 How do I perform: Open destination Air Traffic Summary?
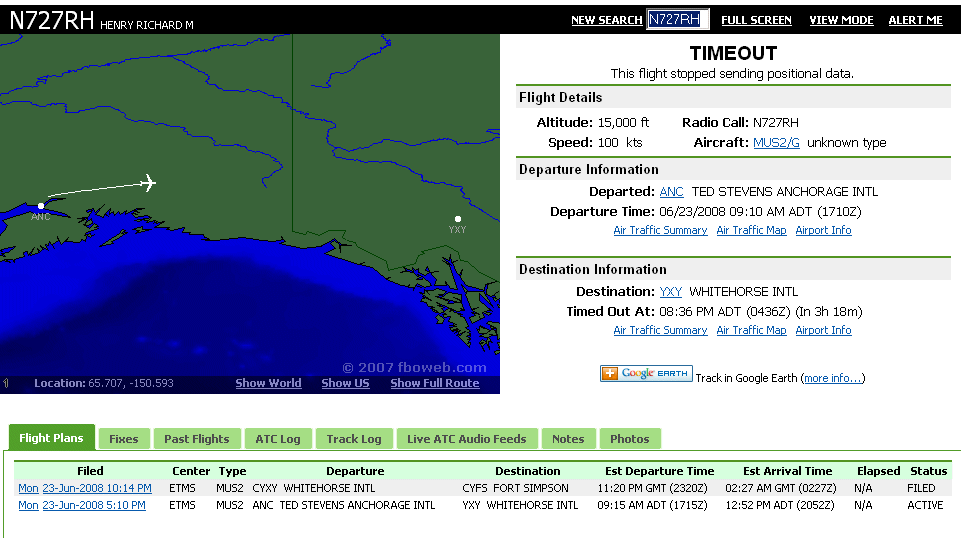660,330
